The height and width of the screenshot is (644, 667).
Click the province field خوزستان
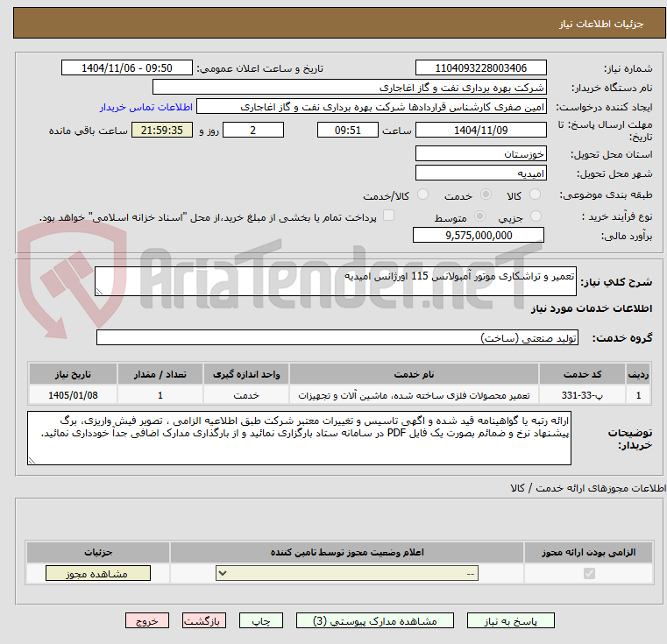(480, 153)
